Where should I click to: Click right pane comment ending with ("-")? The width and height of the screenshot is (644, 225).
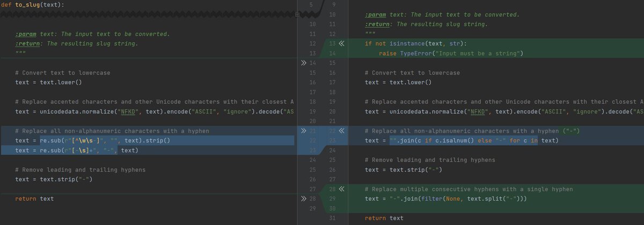(472, 131)
